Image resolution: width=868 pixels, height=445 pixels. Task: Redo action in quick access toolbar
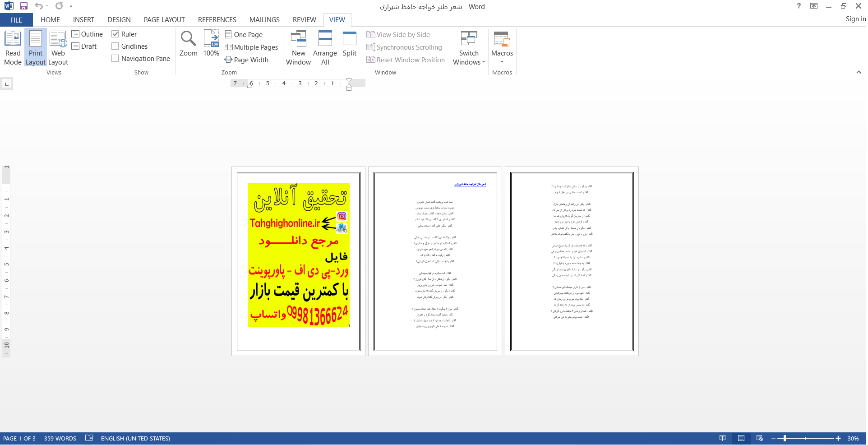pos(59,6)
